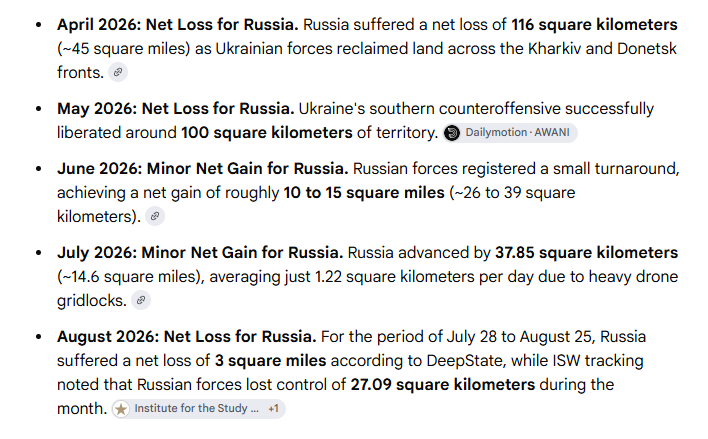708x439 pixels.
Task: Click the Dailymotion logo icon
Action: coord(452,133)
